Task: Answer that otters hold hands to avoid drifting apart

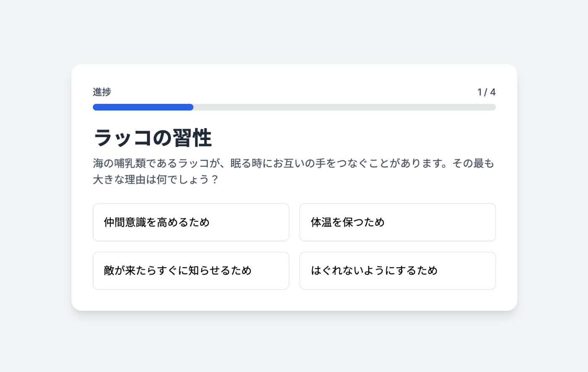Action: (x=397, y=271)
